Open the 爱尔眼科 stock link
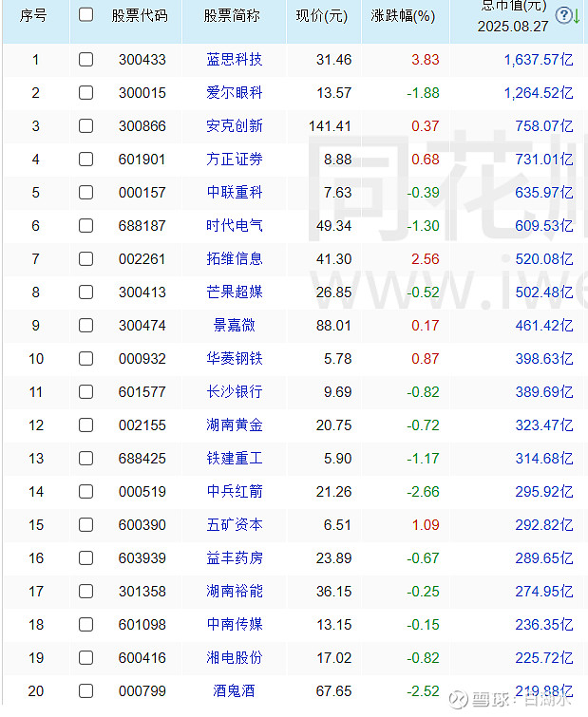588x717 pixels. (234, 93)
